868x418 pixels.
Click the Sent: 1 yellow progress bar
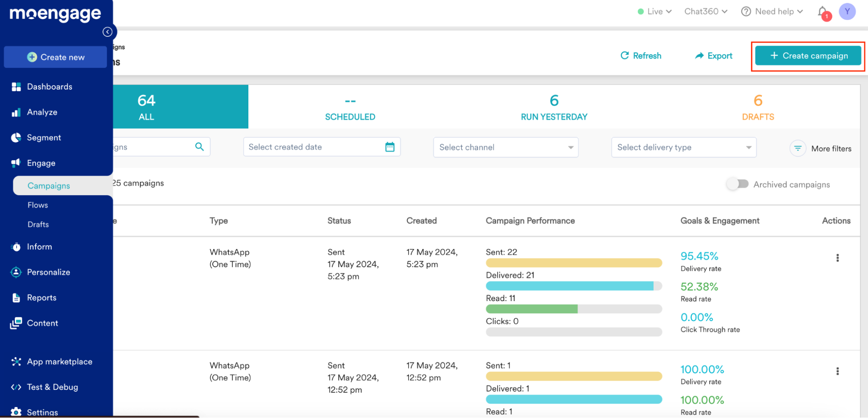[x=574, y=376]
